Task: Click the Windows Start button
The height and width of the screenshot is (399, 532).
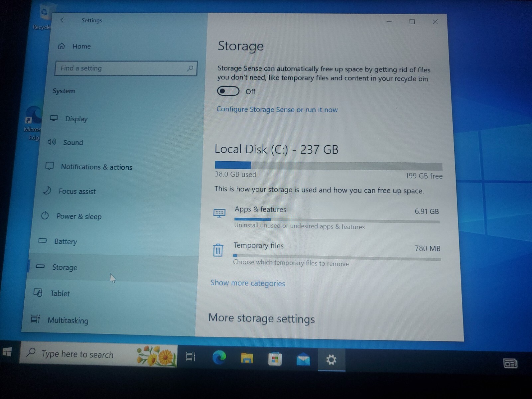Action: pyautogui.click(x=7, y=352)
